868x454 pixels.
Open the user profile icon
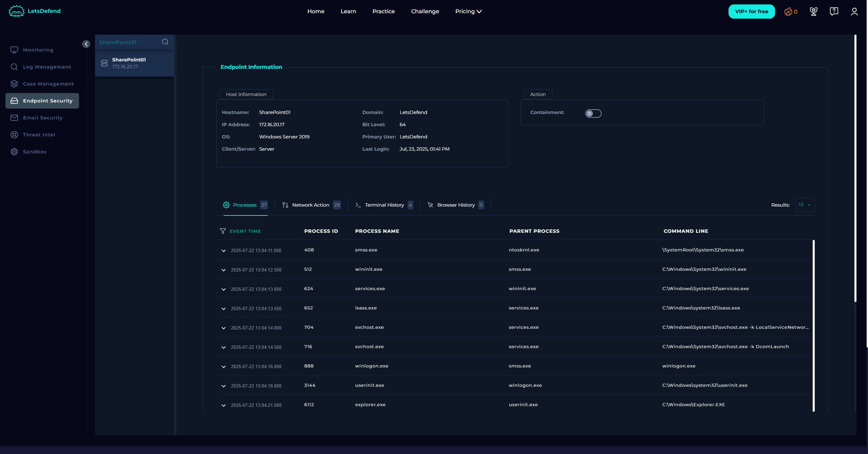click(854, 12)
